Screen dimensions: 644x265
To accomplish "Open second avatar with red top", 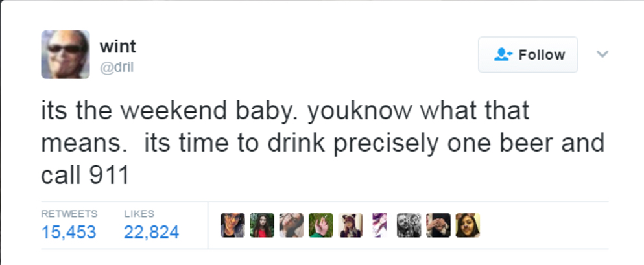I will point(261,225).
